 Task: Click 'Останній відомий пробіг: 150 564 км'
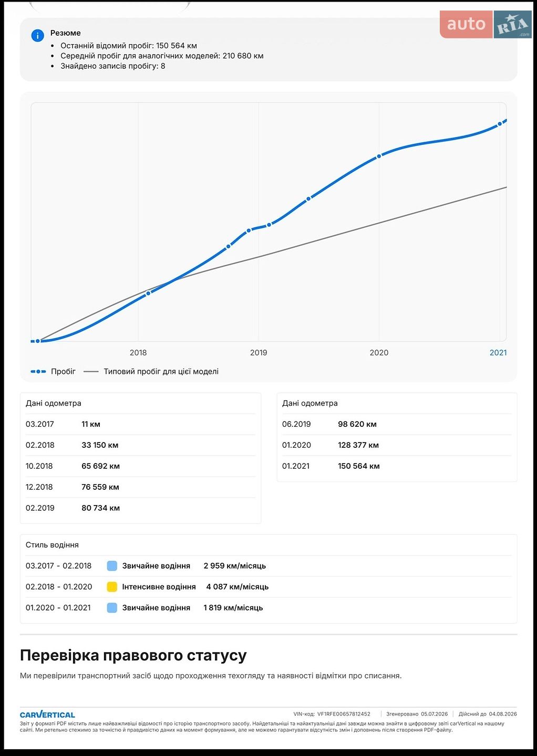pyautogui.click(x=129, y=46)
